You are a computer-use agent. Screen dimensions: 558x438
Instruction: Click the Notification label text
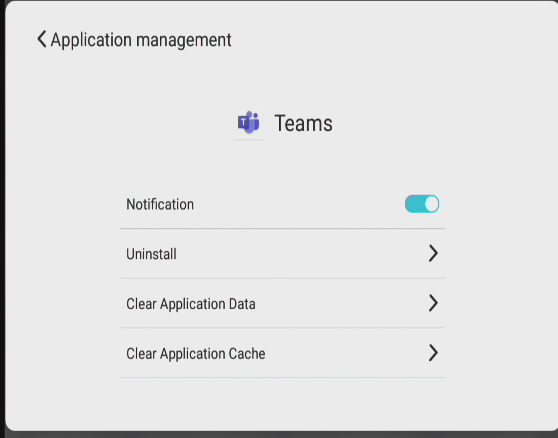coord(160,204)
